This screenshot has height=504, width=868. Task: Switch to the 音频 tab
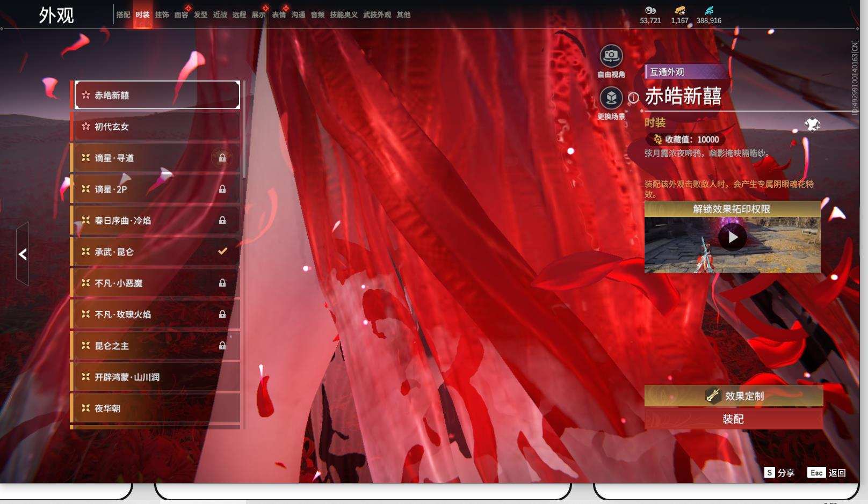(318, 15)
